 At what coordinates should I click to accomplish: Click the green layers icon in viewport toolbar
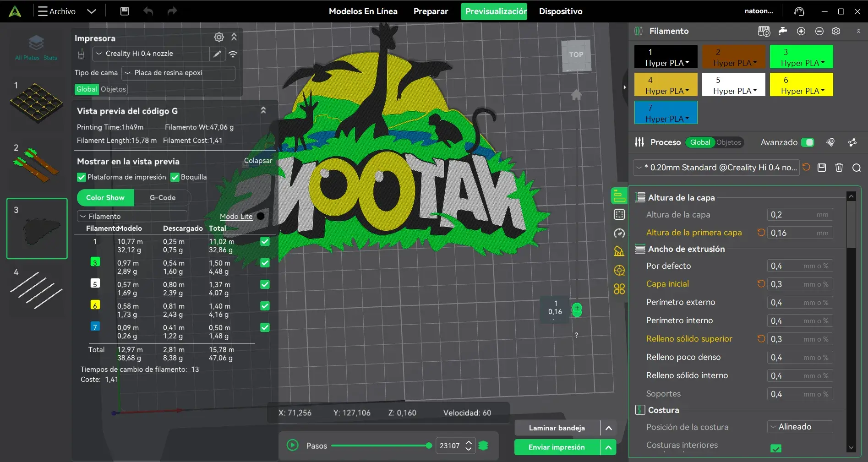(619, 196)
